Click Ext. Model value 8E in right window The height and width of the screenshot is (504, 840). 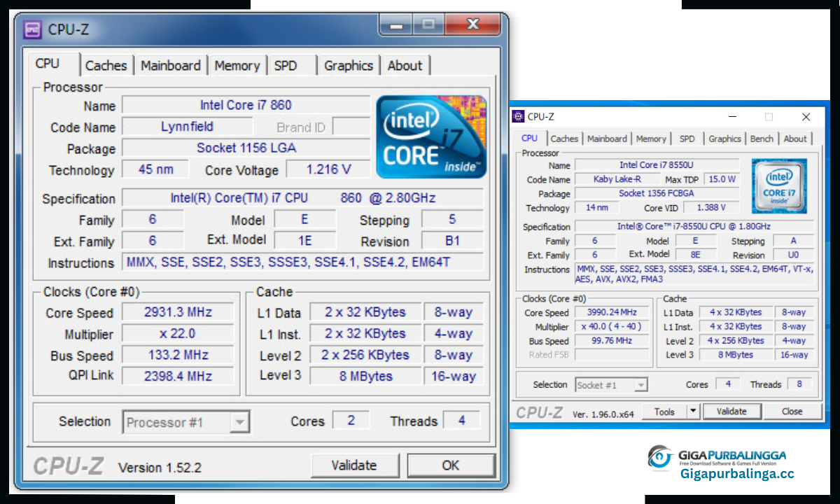pyautogui.click(x=695, y=255)
